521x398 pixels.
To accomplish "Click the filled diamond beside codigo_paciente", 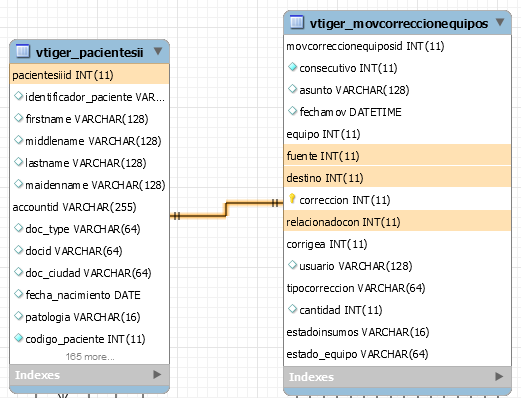I will point(19,338).
